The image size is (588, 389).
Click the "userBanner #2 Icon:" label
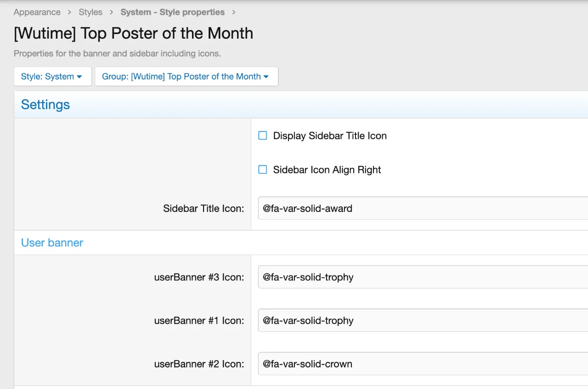pyautogui.click(x=199, y=364)
